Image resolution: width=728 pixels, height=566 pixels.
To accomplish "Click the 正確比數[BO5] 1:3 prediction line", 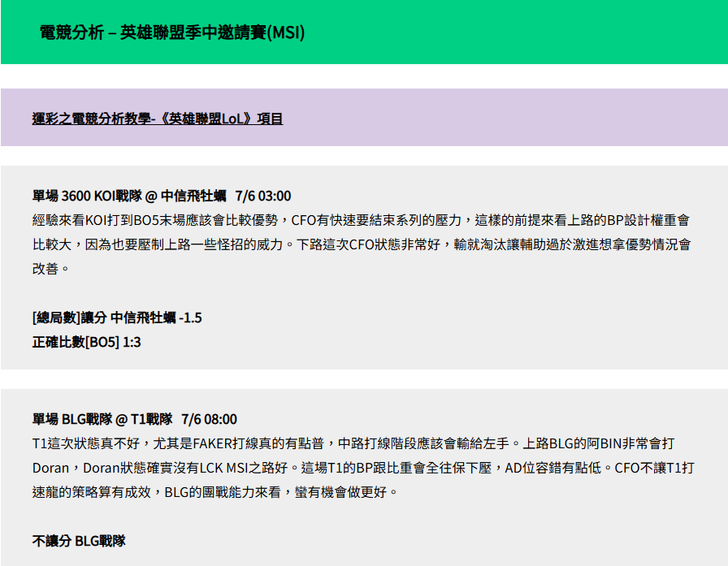I will click(86, 343).
